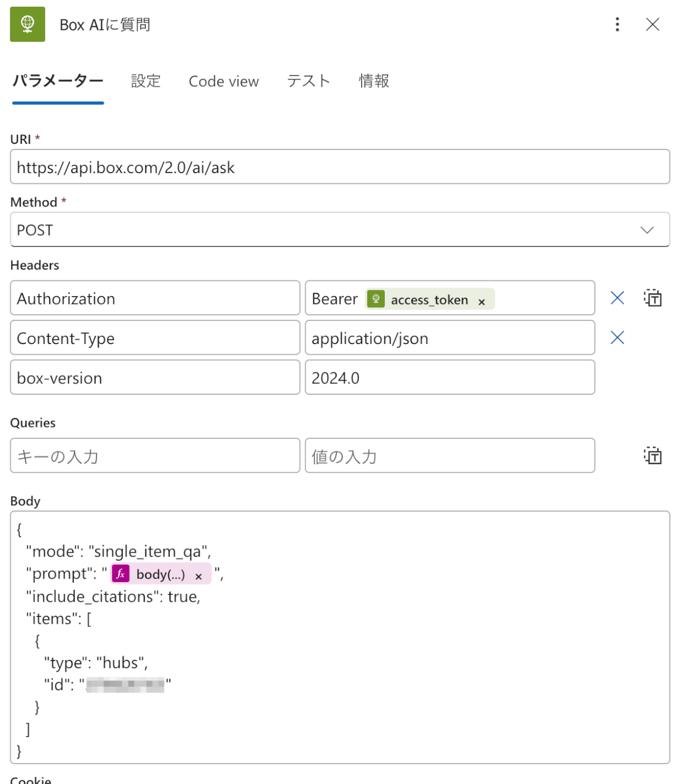Click the access_token token chip
This screenshot has height=784, width=677.
(429, 299)
